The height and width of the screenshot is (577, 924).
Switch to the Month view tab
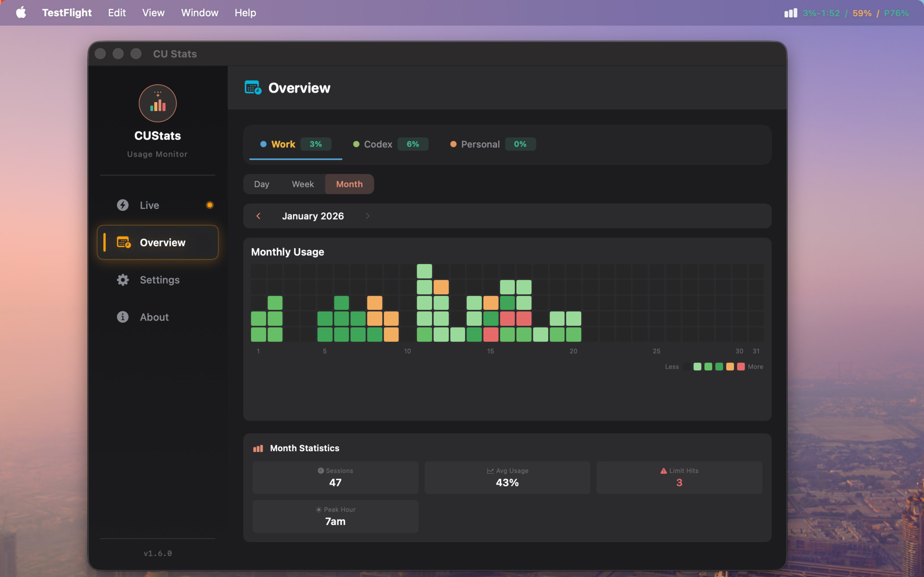[349, 184]
